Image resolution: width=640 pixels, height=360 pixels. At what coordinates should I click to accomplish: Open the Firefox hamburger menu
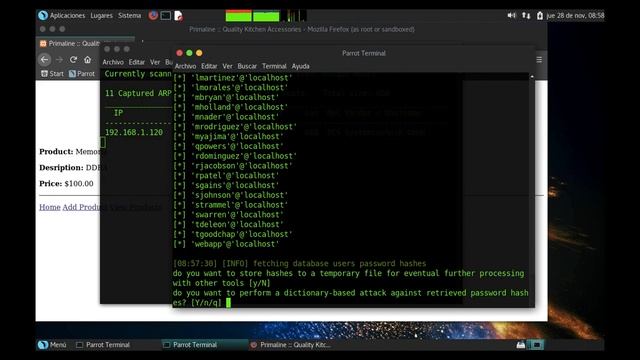pos(539,60)
